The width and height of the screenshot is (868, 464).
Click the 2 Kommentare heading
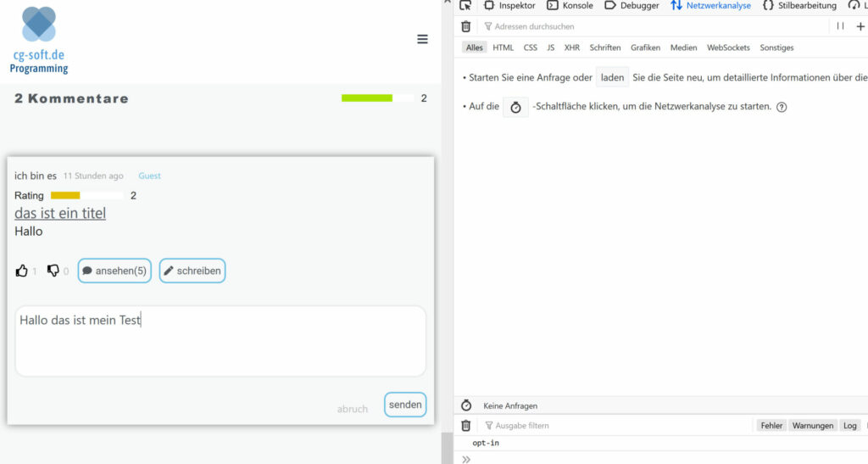tap(71, 98)
